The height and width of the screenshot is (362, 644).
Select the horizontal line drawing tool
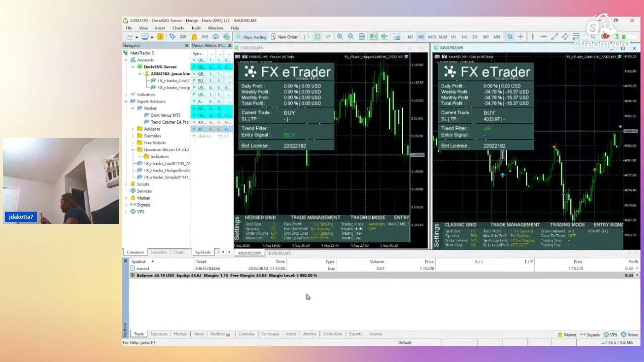[x=543, y=37]
